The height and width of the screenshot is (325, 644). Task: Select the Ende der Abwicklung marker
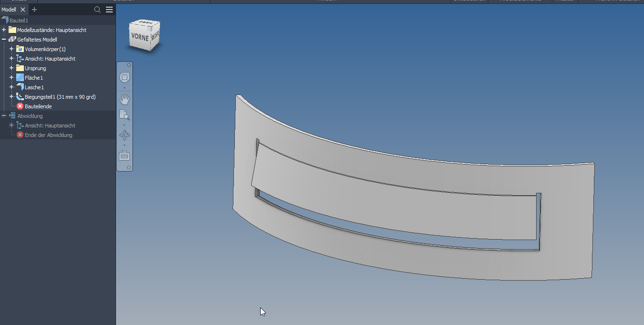click(x=20, y=135)
